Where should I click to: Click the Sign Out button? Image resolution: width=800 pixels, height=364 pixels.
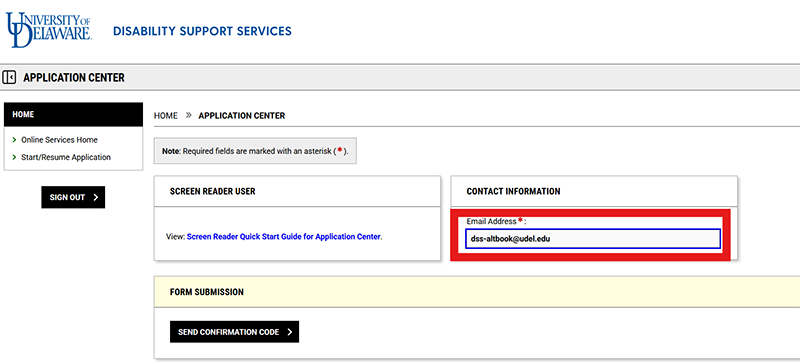pyautogui.click(x=73, y=197)
